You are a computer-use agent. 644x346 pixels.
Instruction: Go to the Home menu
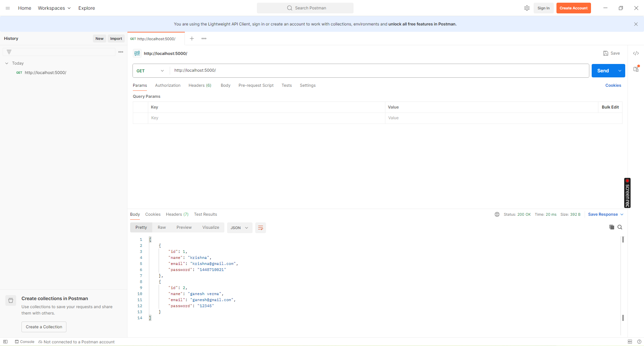(x=24, y=8)
